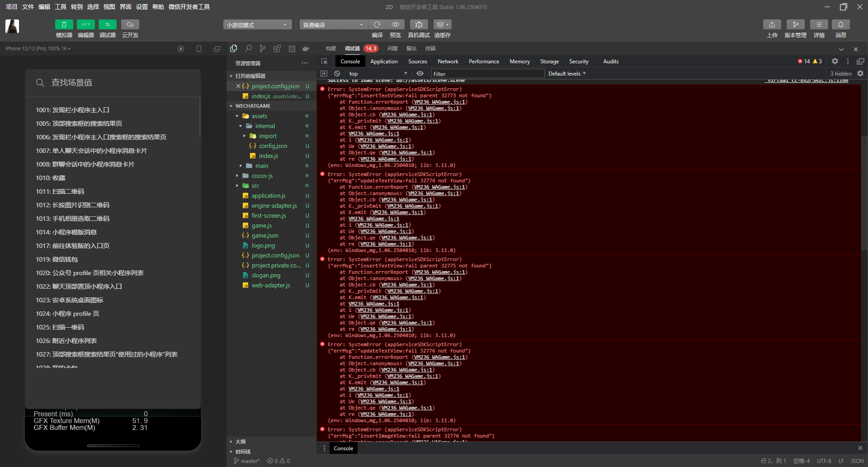Open the 消息 notification bell
868x467 pixels.
coord(841,24)
